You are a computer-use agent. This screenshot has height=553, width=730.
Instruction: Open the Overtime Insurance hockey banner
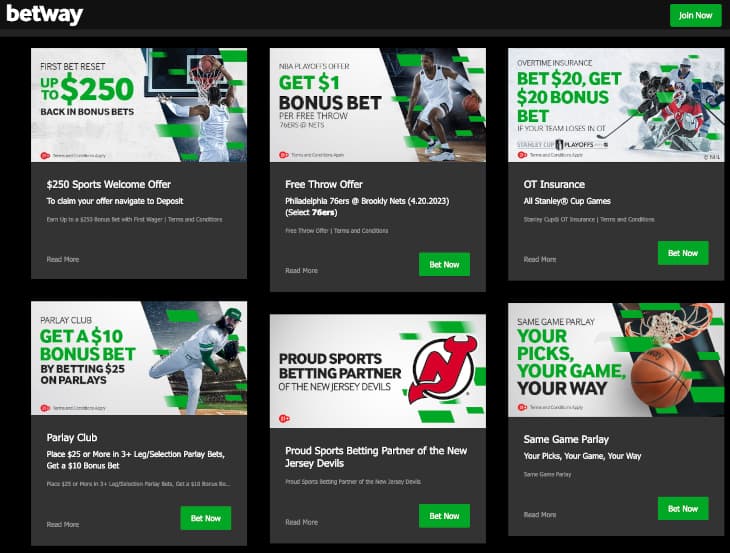[616, 105]
